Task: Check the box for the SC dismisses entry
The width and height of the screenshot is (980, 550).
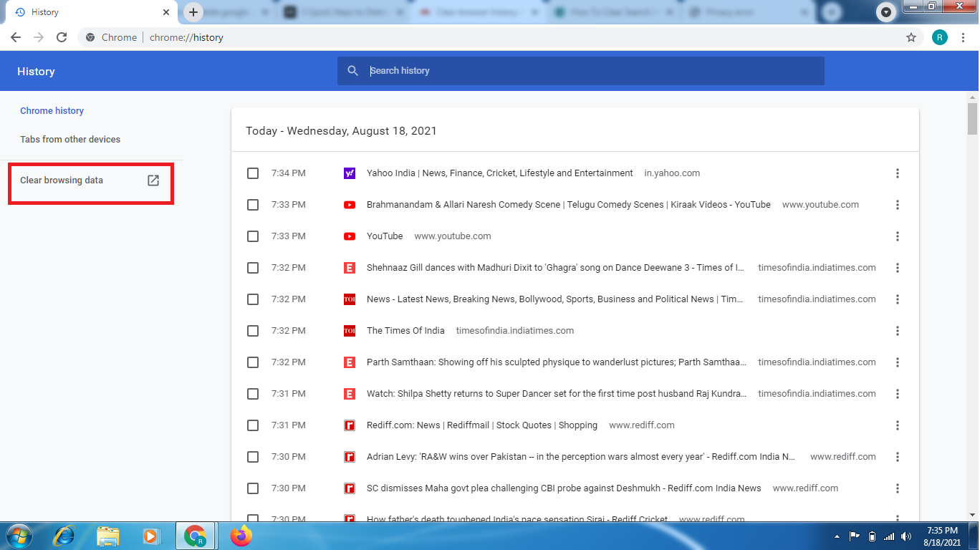Action: pyautogui.click(x=253, y=488)
